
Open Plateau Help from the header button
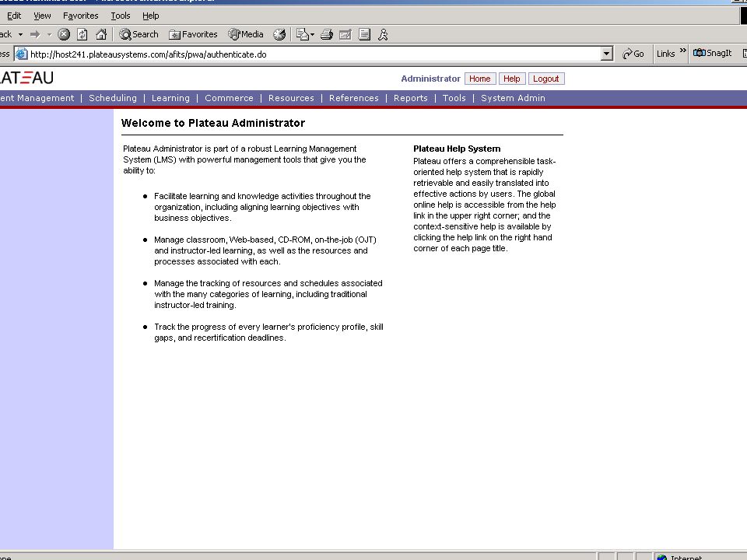(x=512, y=79)
